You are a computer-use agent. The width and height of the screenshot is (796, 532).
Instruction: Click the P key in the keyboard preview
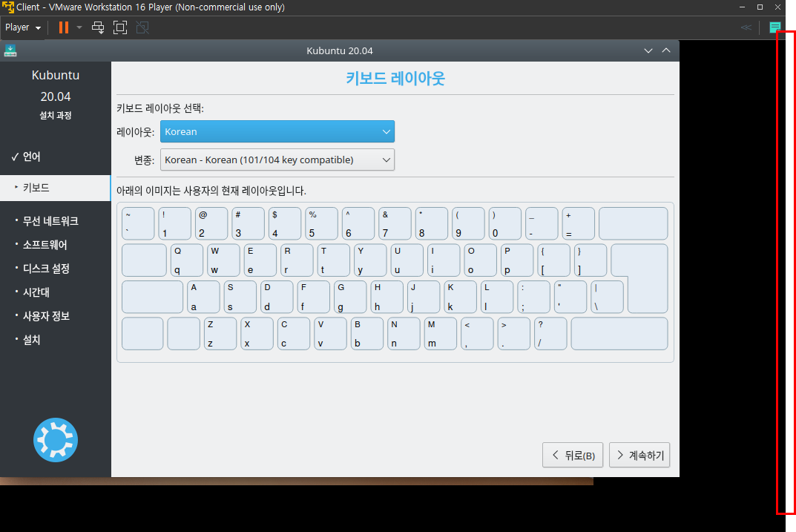pos(517,260)
